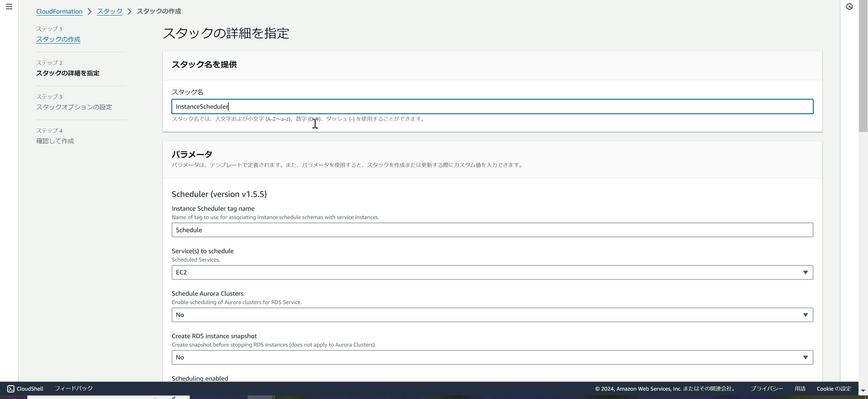The width and height of the screenshot is (868, 399).
Task: Open the Create RDS instance snapshot dropdown
Action: (492, 357)
